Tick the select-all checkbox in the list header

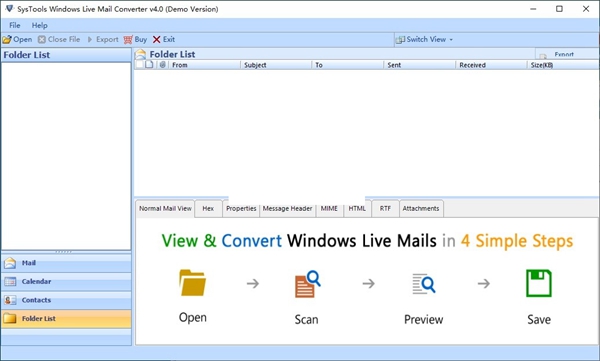click(x=139, y=65)
